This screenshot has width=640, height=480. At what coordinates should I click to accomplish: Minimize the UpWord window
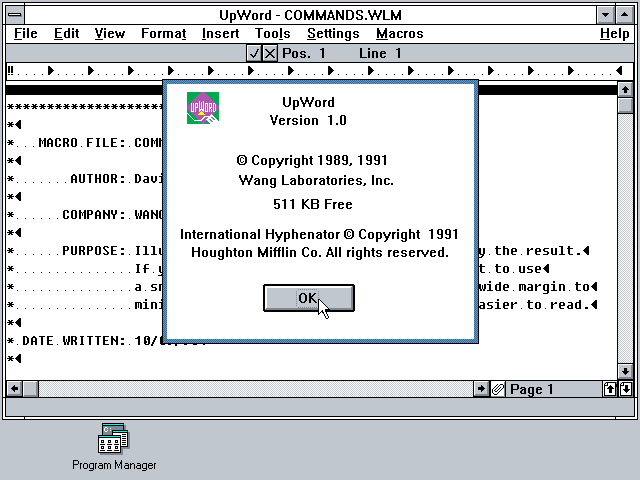605,15
